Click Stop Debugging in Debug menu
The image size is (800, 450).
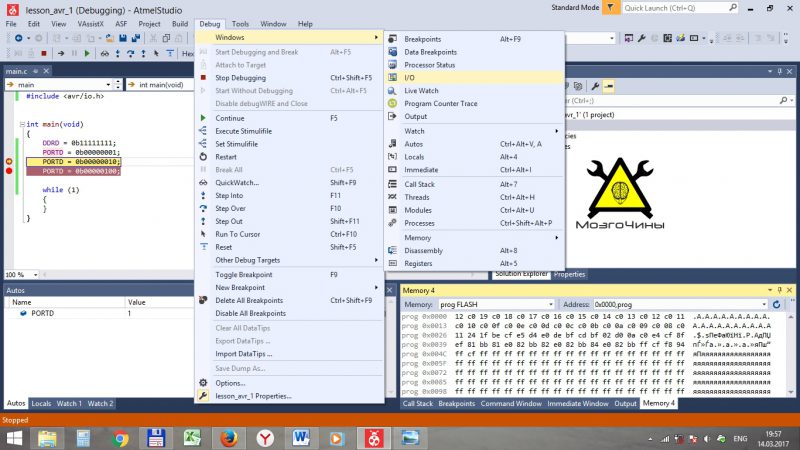tap(289, 78)
